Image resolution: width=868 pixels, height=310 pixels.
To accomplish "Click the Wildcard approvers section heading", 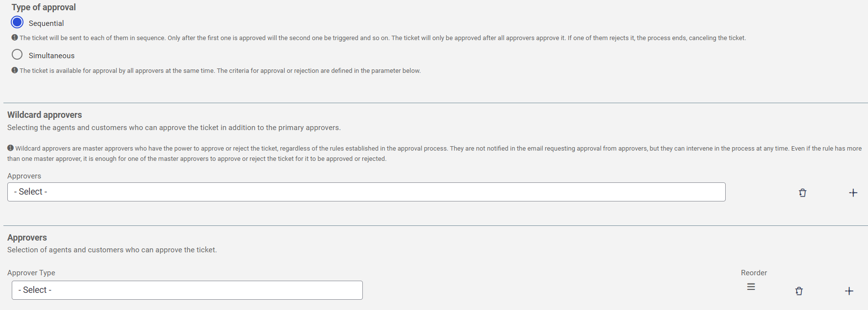I will click(45, 115).
